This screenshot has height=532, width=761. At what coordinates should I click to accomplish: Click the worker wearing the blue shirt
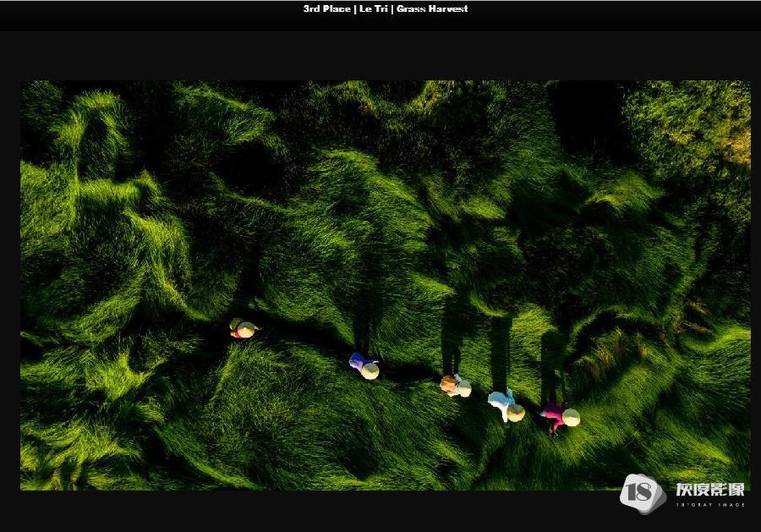(364, 365)
